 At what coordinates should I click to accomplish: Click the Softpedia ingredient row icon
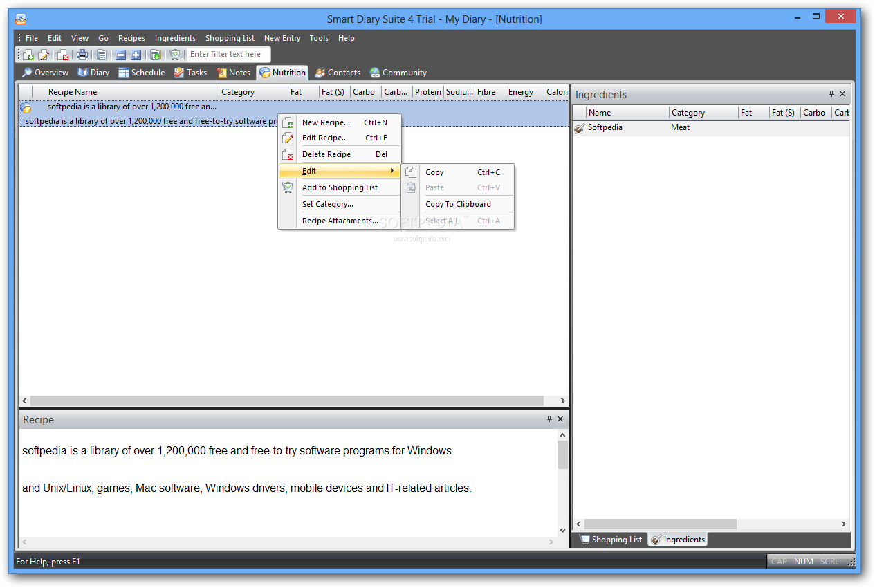click(580, 128)
